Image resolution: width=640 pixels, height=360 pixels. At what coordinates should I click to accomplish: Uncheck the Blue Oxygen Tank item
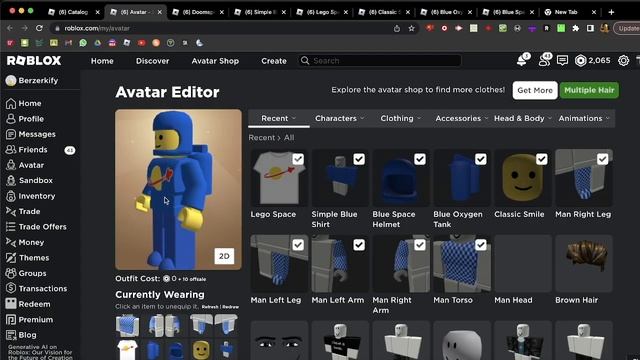click(480, 159)
